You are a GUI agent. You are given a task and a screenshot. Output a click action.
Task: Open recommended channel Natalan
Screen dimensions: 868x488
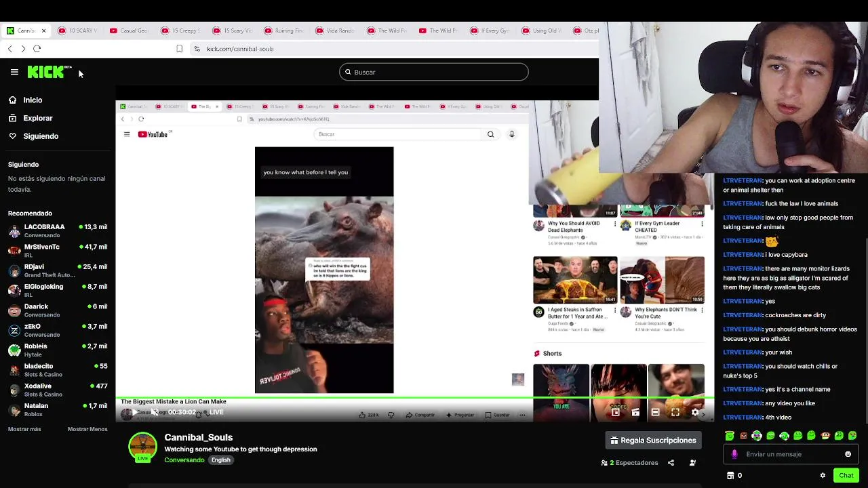pyautogui.click(x=58, y=409)
